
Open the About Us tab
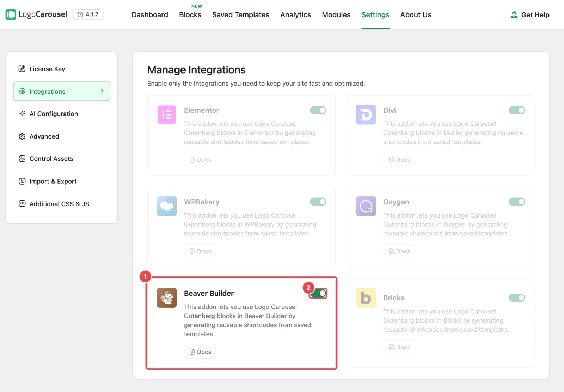(416, 15)
